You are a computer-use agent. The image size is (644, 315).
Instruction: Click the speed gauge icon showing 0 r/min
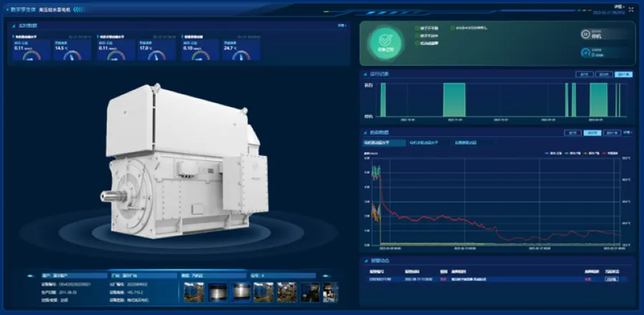(585, 52)
